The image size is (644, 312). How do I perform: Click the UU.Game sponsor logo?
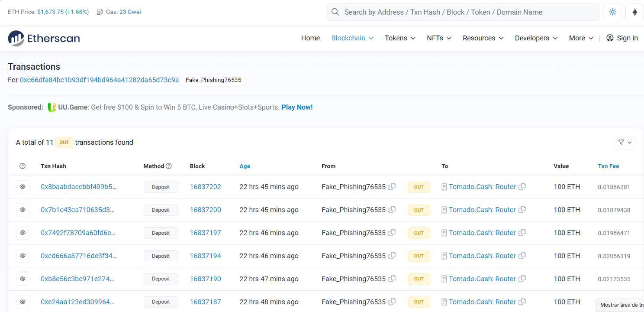pos(52,107)
